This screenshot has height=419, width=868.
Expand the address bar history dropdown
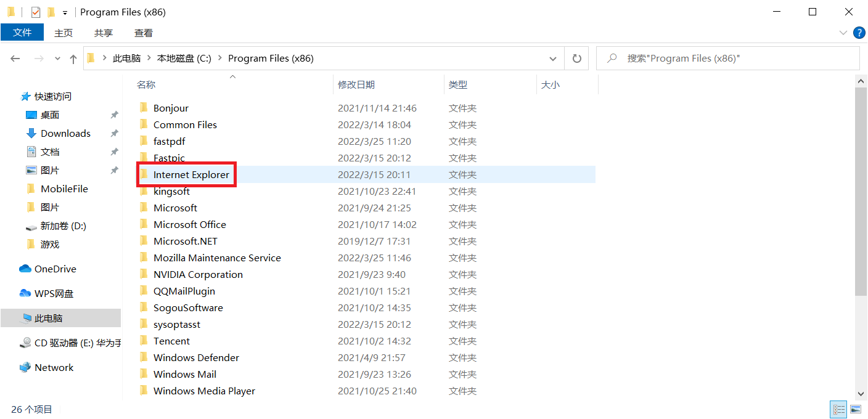pyautogui.click(x=553, y=59)
